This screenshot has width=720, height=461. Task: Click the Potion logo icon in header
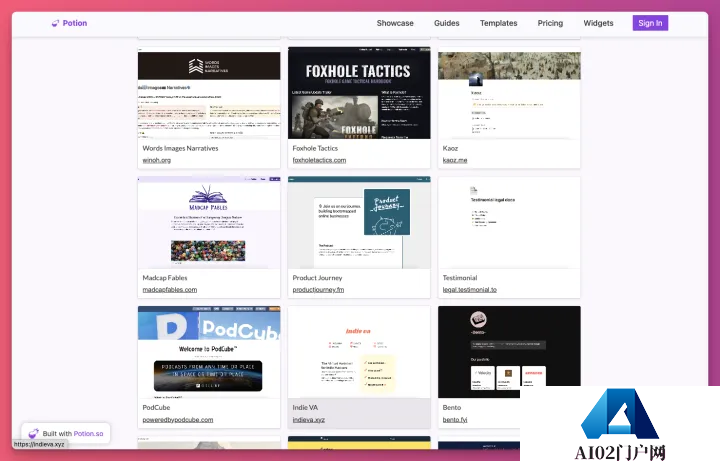tap(55, 23)
